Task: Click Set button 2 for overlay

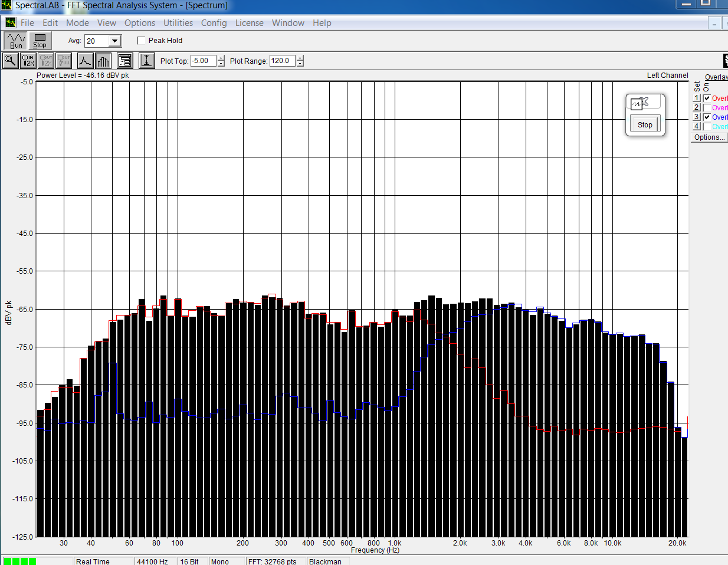Action: (697, 108)
